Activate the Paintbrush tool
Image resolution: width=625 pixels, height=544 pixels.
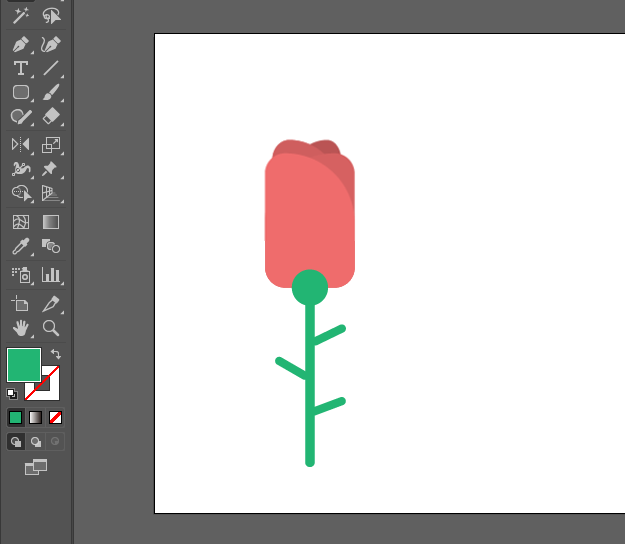coord(51,92)
